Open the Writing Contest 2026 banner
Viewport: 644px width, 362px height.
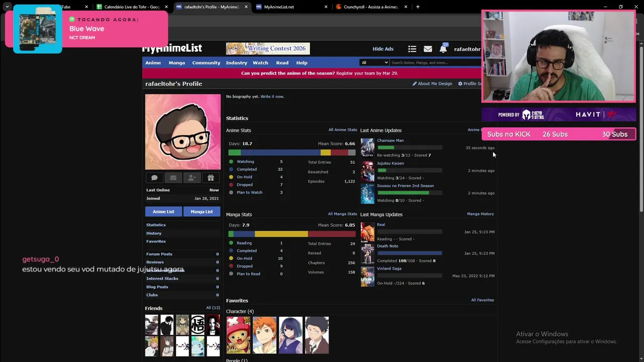(x=268, y=49)
